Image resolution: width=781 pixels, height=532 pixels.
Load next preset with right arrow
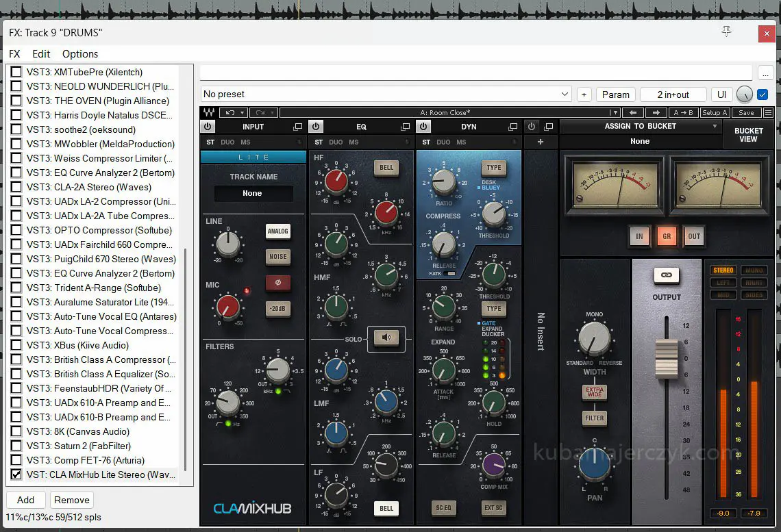pos(656,113)
